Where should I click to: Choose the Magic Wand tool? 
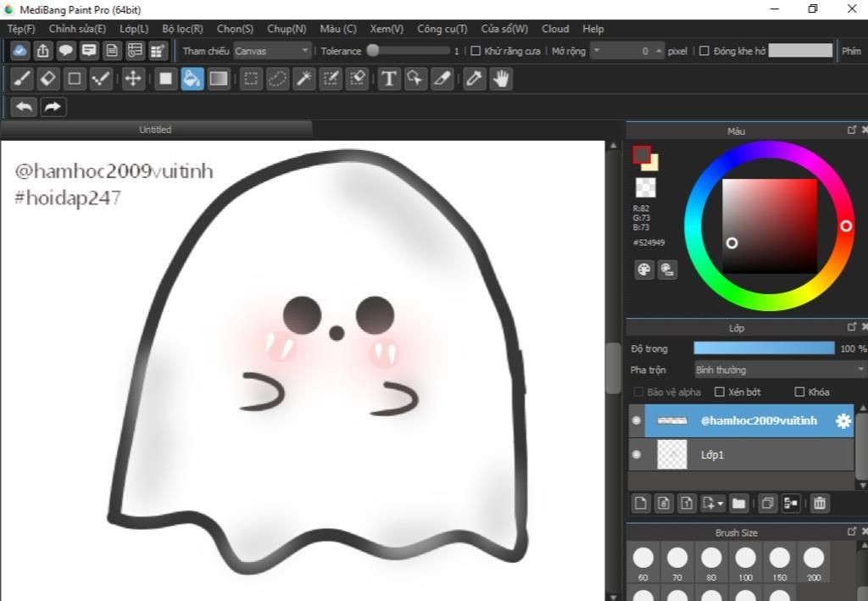[303, 79]
